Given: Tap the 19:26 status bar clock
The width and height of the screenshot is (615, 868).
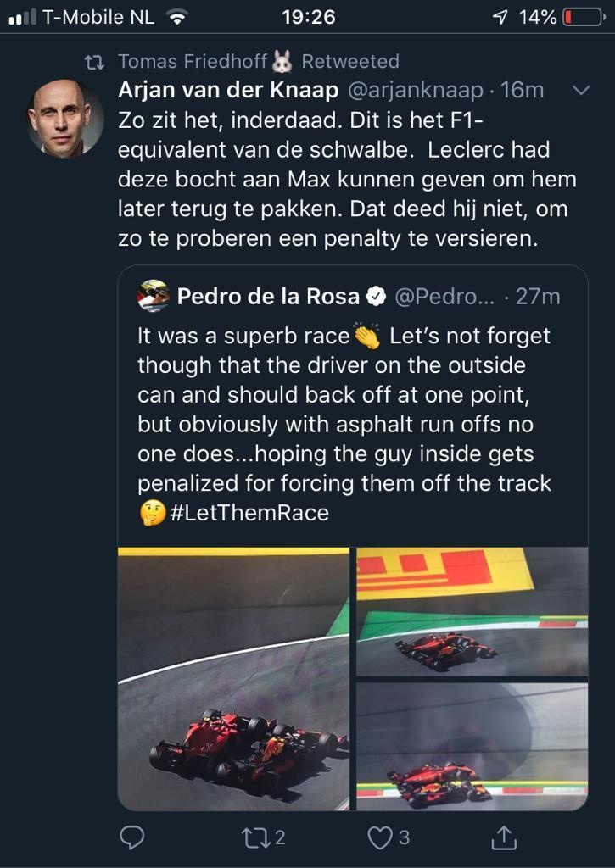Looking at the screenshot, I should point(307,16).
